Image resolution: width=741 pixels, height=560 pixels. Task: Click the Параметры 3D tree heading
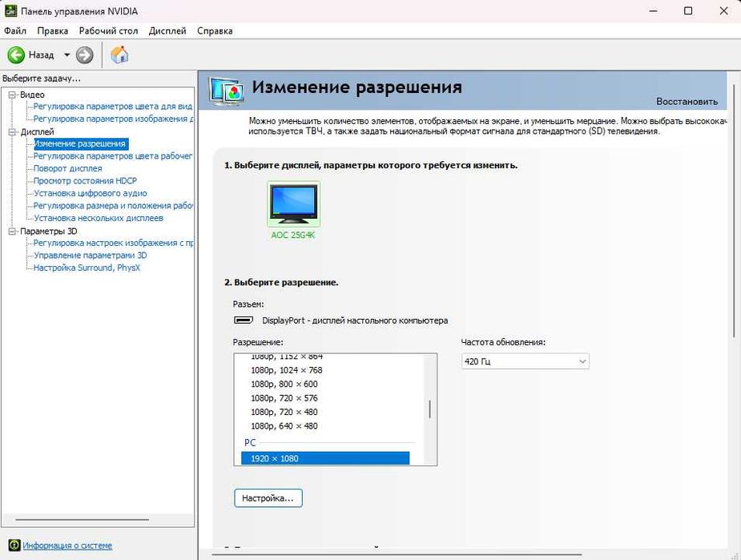(48, 231)
